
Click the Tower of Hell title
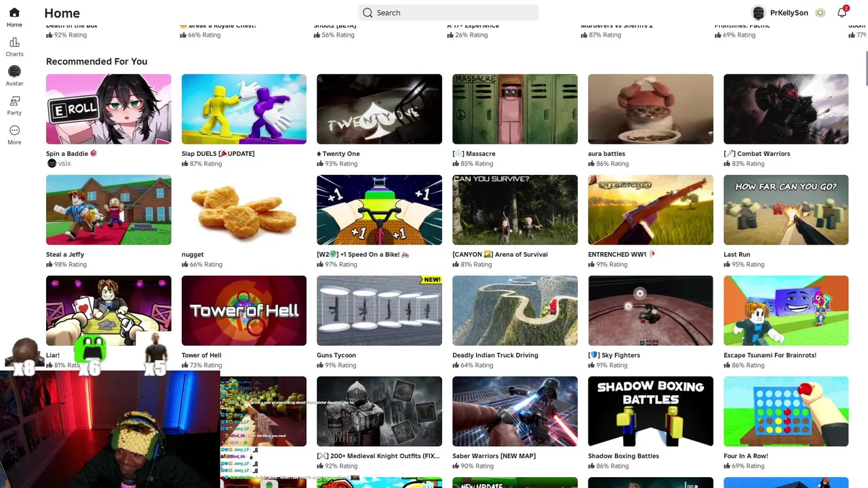tap(201, 355)
